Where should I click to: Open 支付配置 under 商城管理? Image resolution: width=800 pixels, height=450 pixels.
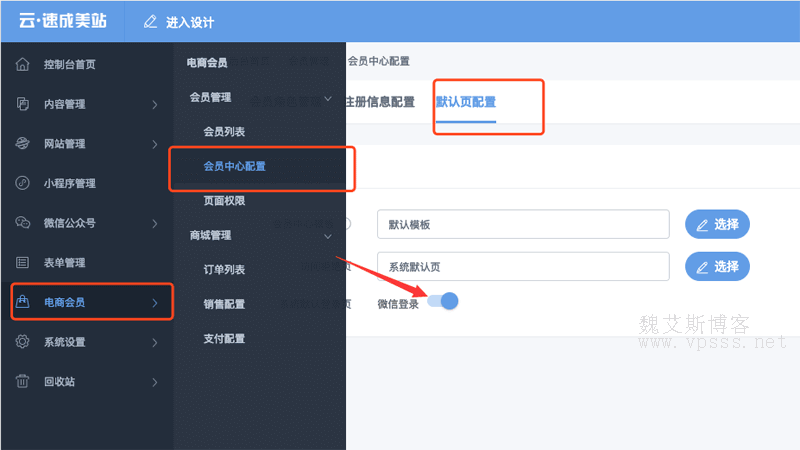tap(224, 339)
